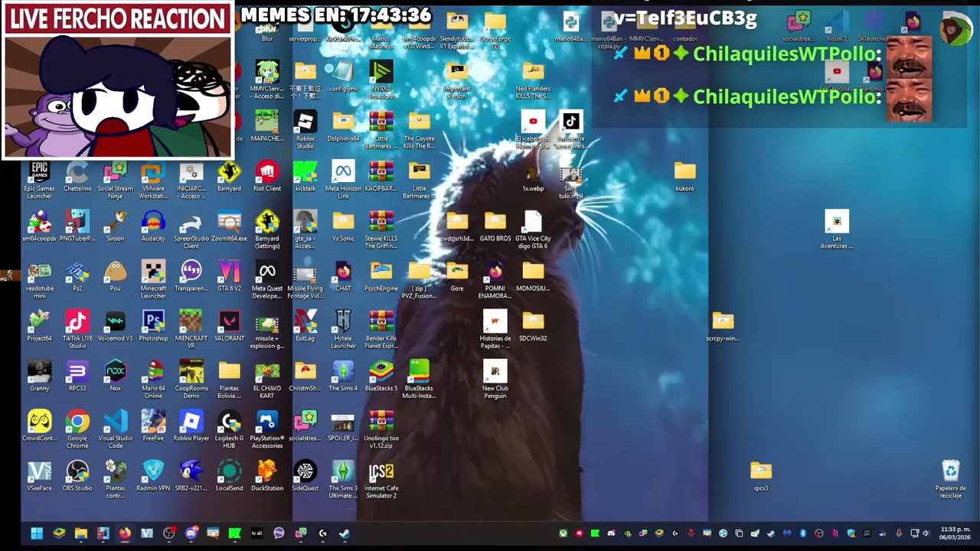The height and width of the screenshot is (551, 980).
Task: Open the Mario 64 Online icon
Action: click(x=153, y=380)
